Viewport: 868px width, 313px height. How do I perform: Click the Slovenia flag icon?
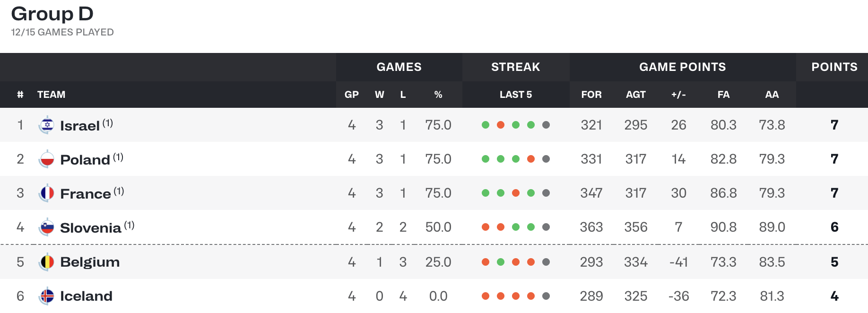(x=46, y=227)
